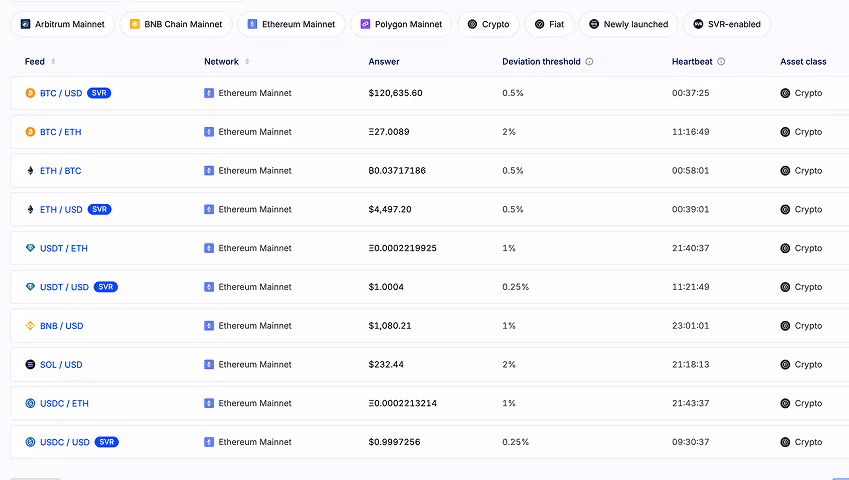Click the BNB coin icon in BNB / USD row
The image size is (849, 480).
(30, 326)
